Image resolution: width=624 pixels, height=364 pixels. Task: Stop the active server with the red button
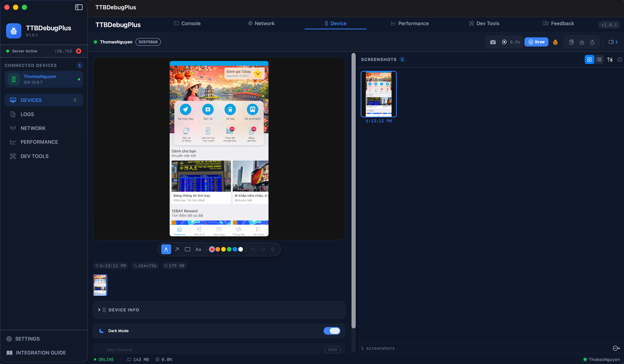[79, 51]
